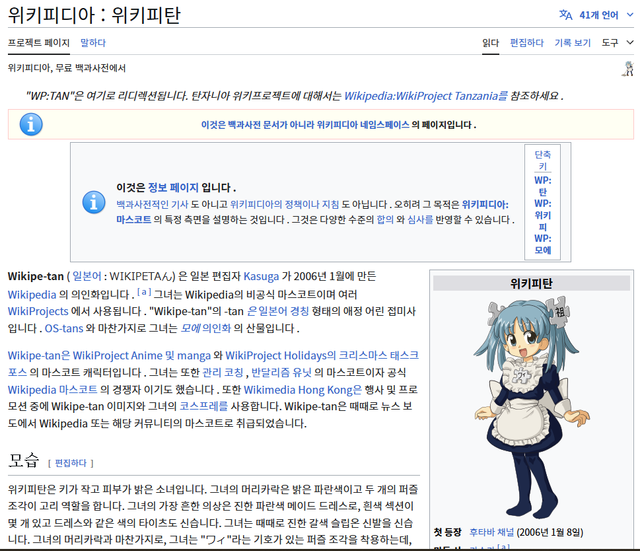Open the 코스프레를 cosplay link

[204, 406]
